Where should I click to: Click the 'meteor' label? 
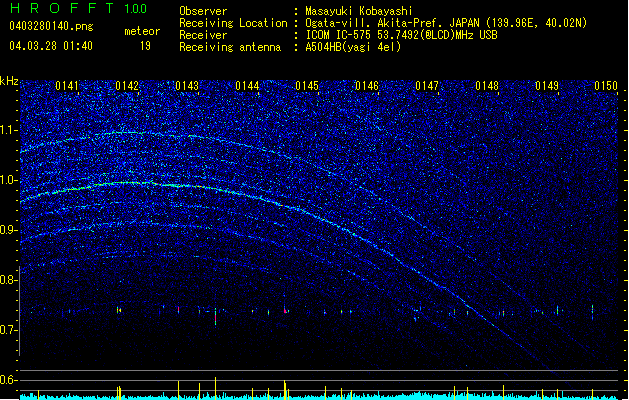142,31
